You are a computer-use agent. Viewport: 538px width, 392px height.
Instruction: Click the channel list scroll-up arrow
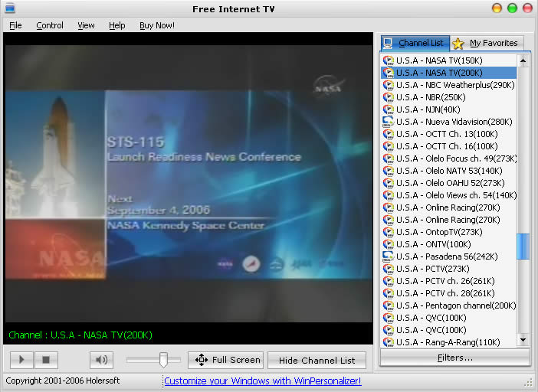click(x=523, y=60)
